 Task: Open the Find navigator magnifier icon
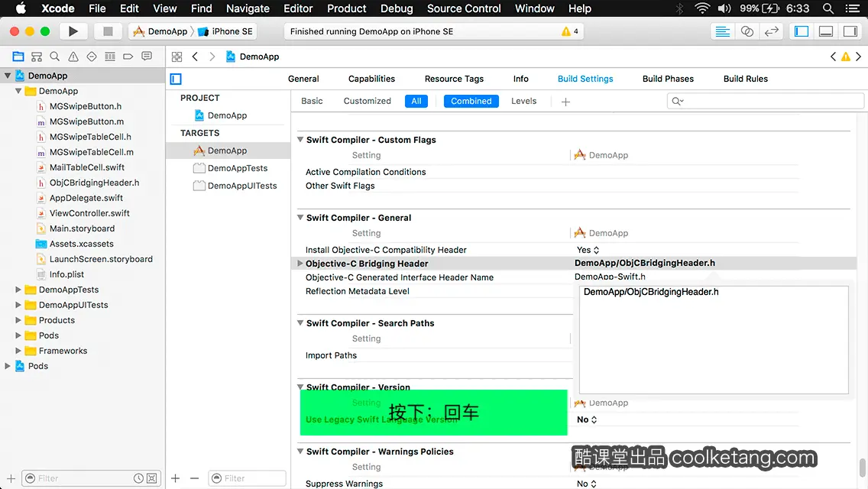[x=55, y=57]
